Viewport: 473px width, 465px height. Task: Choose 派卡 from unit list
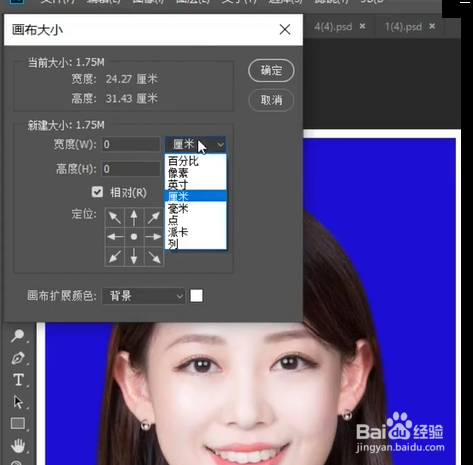tap(196, 232)
